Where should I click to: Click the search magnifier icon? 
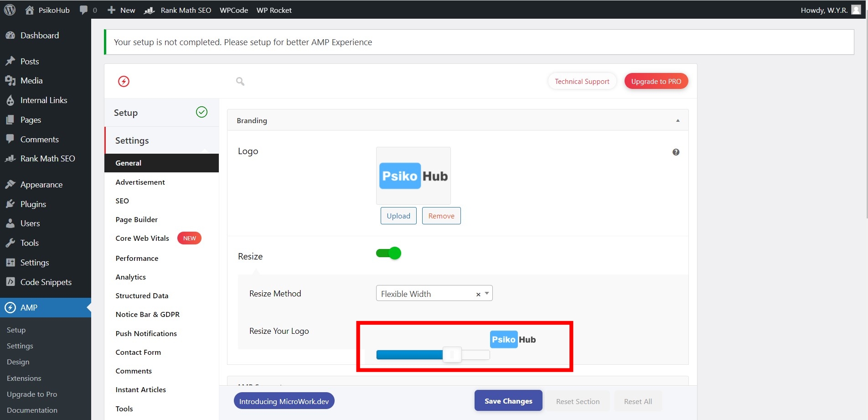pos(240,81)
